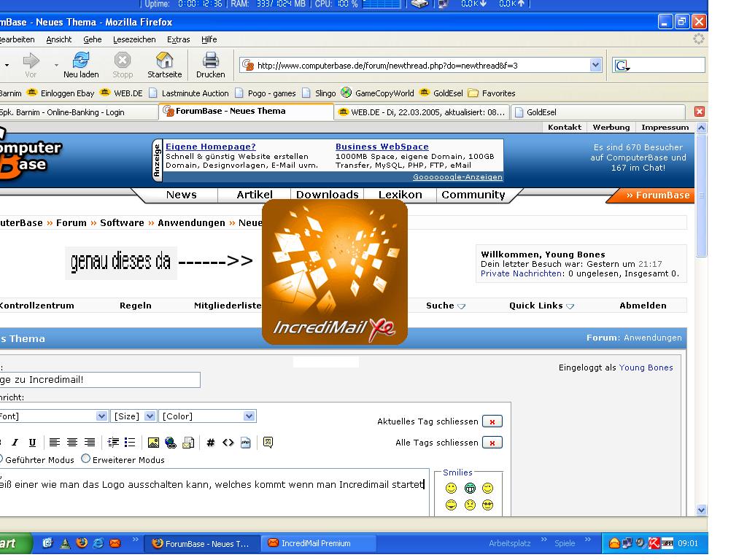Select Geführter Modus radio button
747x560 pixels.
1,459
